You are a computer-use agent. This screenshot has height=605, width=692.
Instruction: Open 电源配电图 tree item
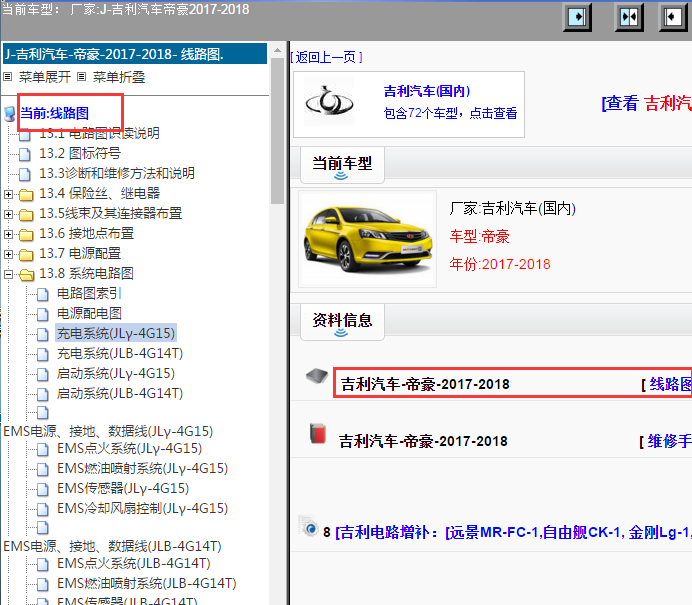tap(89, 314)
